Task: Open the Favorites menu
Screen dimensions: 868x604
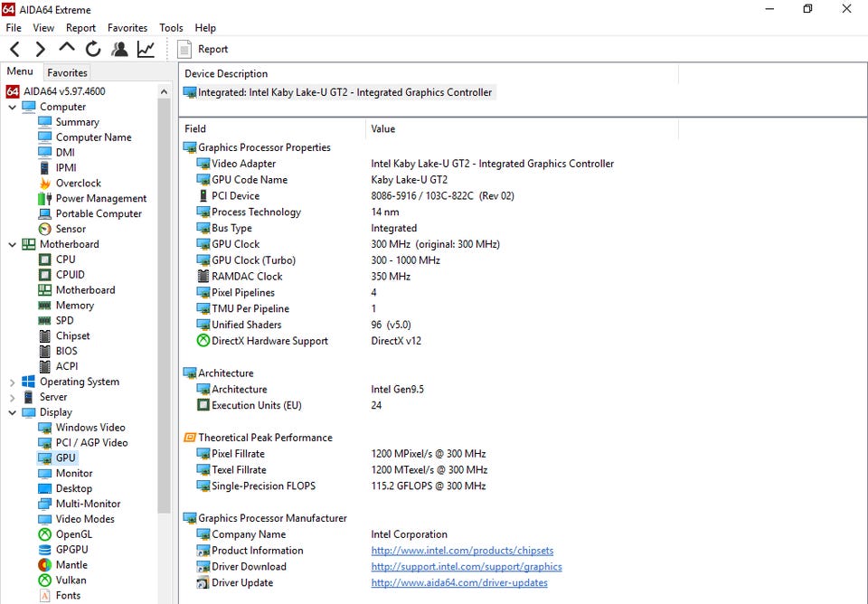Action: click(127, 28)
